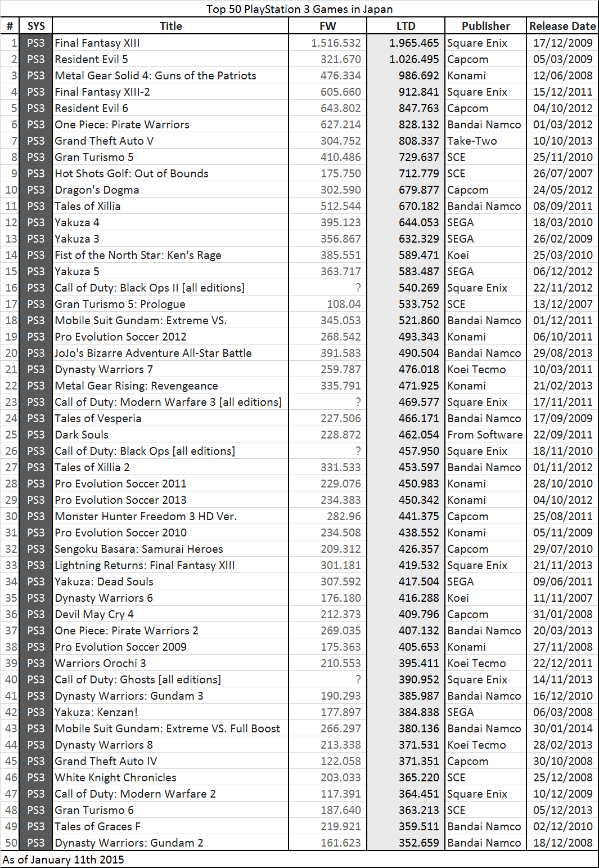Click the 'Tales of Graces F' cell

coord(170,826)
